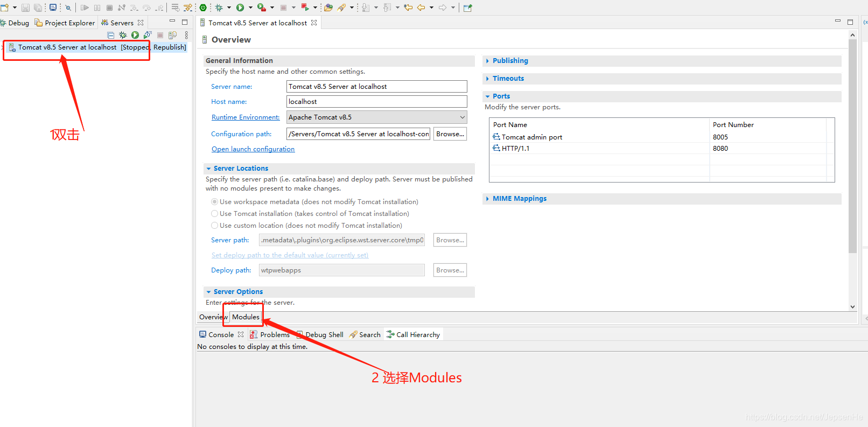This screenshot has height=427, width=868.
Task: Toggle the Use Step Filters icon
Action: [x=187, y=8]
